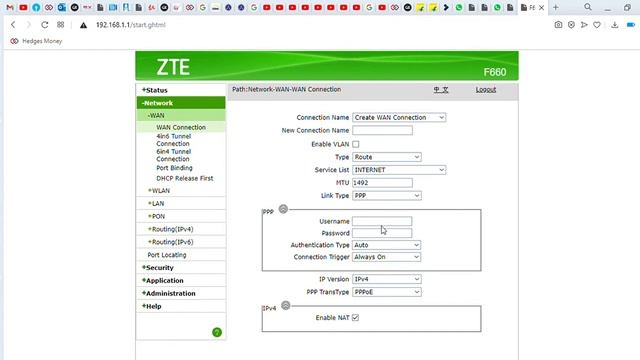Open the Connection Name dropdown

(x=399, y=118)
